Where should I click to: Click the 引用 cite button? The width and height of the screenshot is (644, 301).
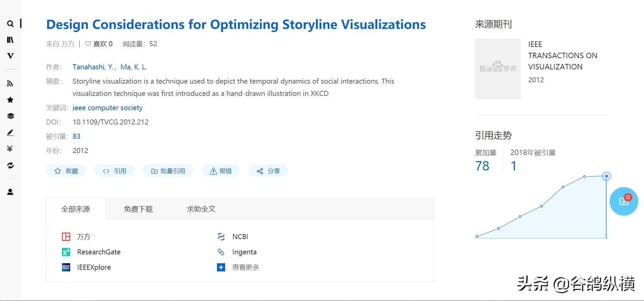[x=114, y=171]
